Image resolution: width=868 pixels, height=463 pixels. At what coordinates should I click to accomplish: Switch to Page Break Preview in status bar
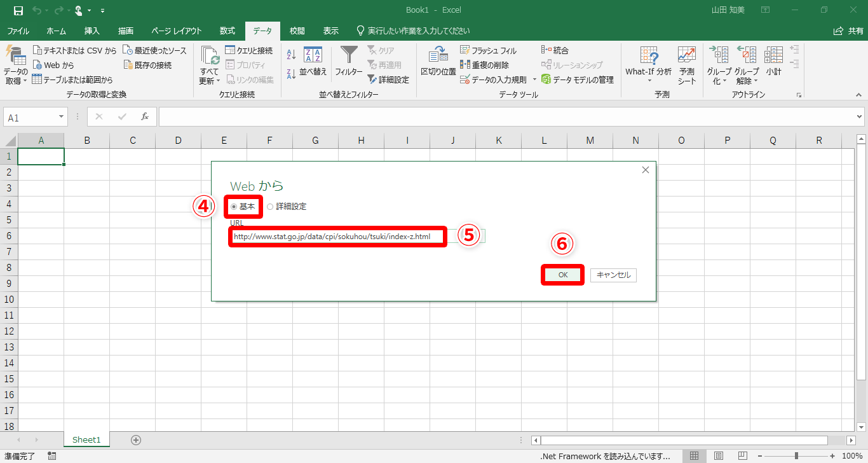[x=742, y=456]
